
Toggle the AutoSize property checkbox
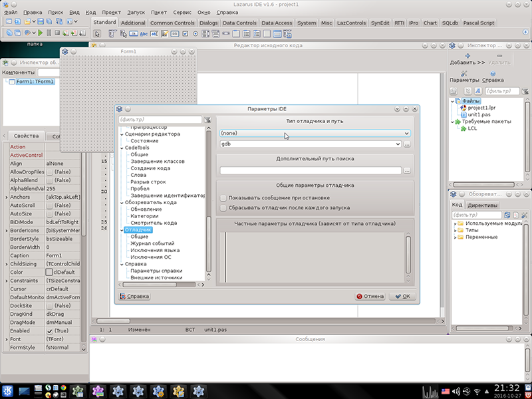(49, 214)
